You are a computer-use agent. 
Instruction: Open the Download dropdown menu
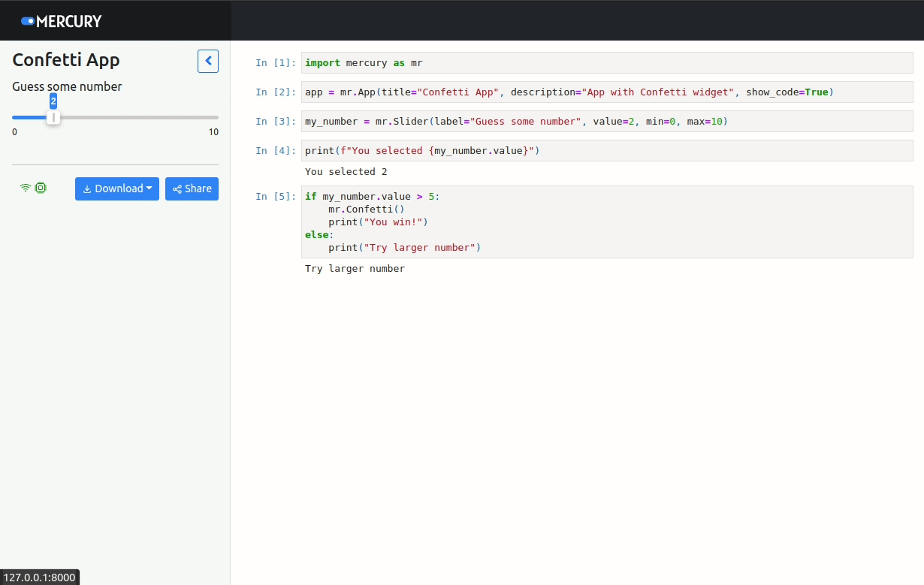click(x=117, y=188)
